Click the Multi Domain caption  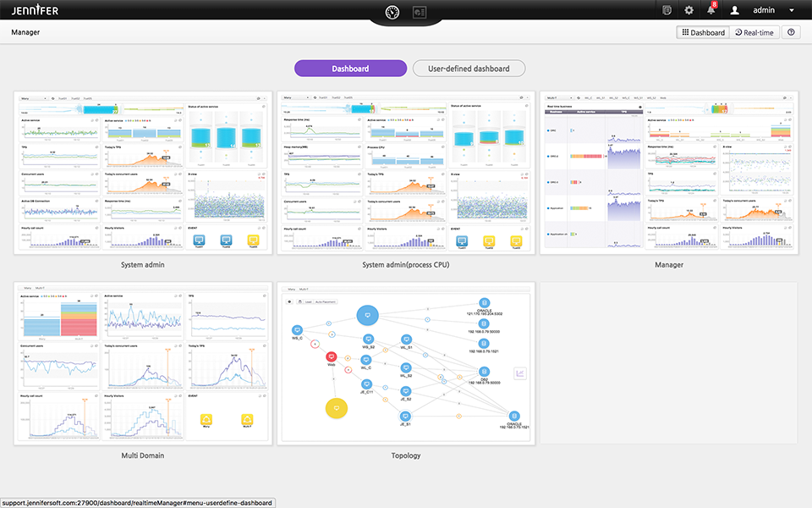click(x=143, y=456)
